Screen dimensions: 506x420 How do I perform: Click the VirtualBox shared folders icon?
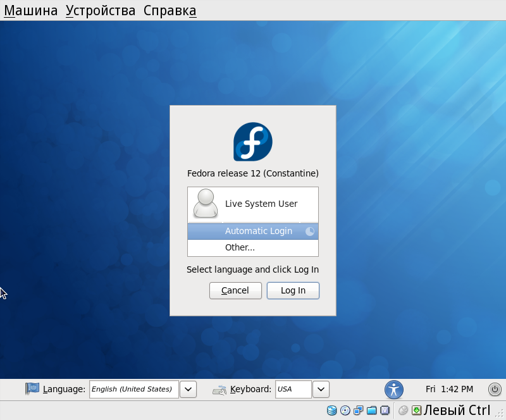pyautogui.click(x=372, y=411)
